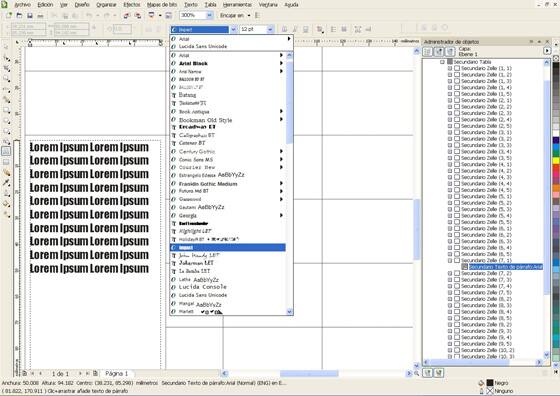Select the Table tool in the toolbox
Viewport: 560px width, 396px height.
[x=6, y=162]
